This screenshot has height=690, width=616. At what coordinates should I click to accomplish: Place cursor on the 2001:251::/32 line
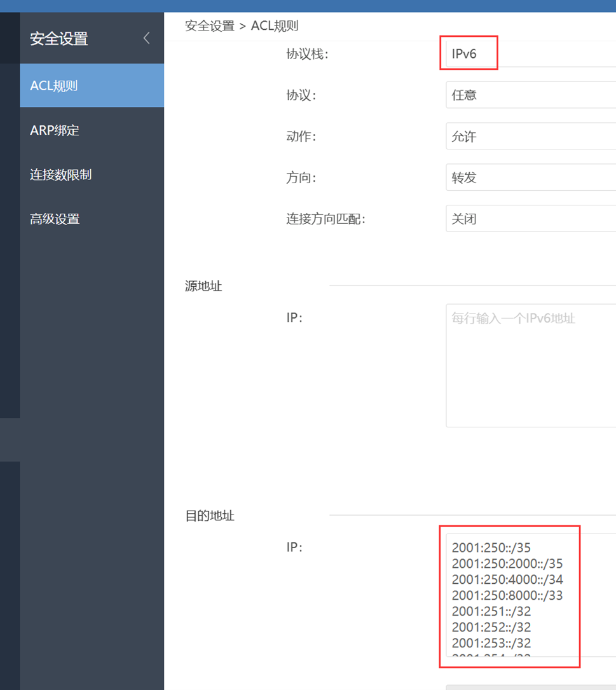pyautogui.click(x=491, y=611)
